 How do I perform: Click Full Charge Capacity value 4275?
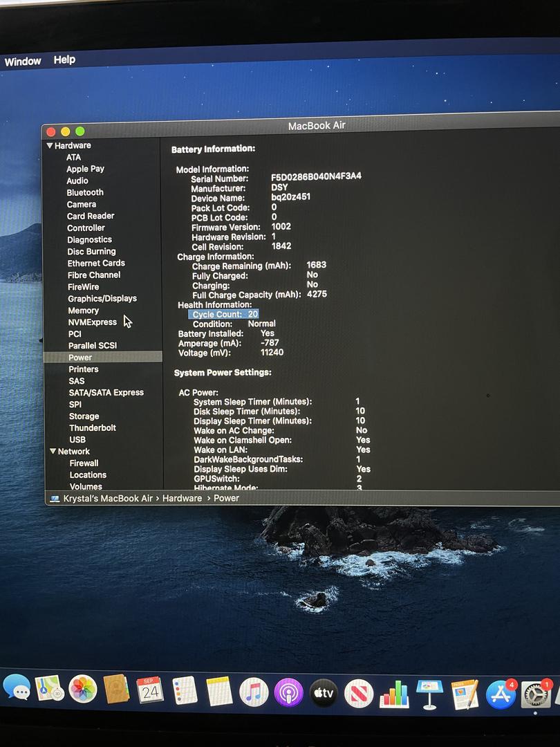(x=317, y=295)
